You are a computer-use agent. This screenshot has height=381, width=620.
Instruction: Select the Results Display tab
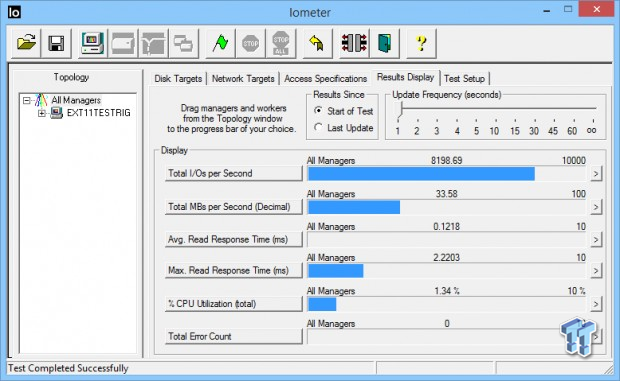tap(405, 77)
